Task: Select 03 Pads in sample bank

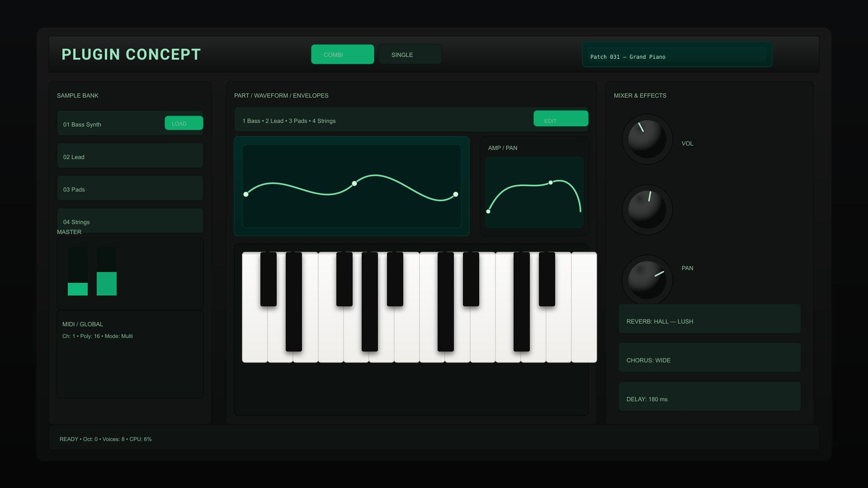Action: tap(130, 188)
